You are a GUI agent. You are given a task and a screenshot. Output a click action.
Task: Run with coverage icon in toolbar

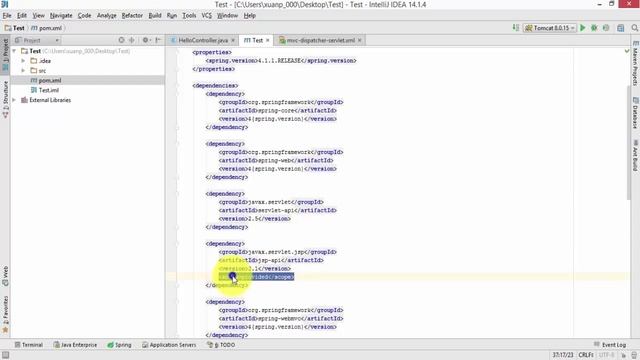pos(606,28)
